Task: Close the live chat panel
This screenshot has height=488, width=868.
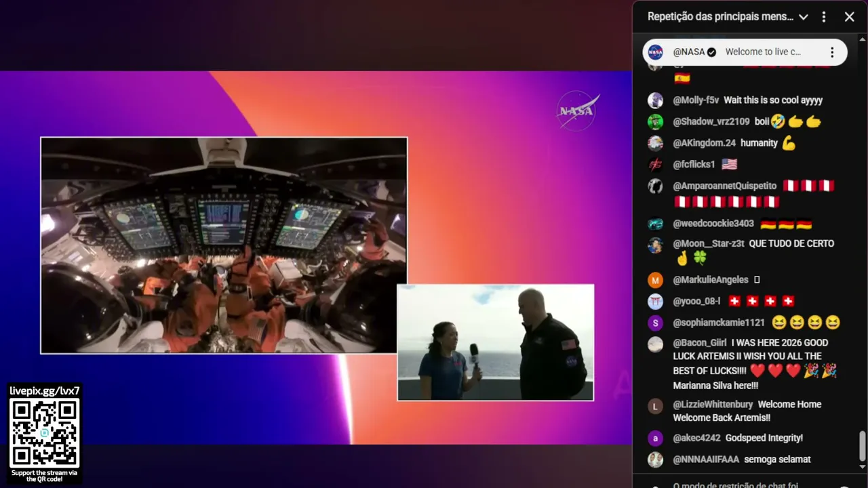Action: pos(850,17)
